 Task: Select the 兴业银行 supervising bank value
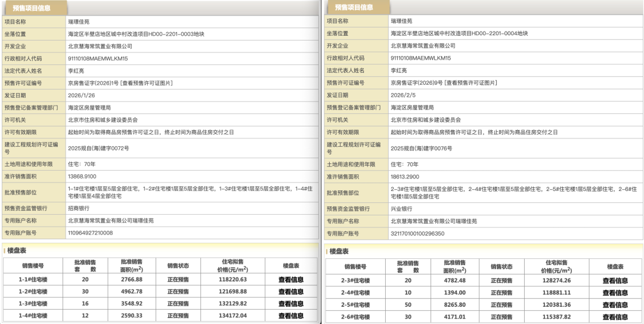pos(402,209)
